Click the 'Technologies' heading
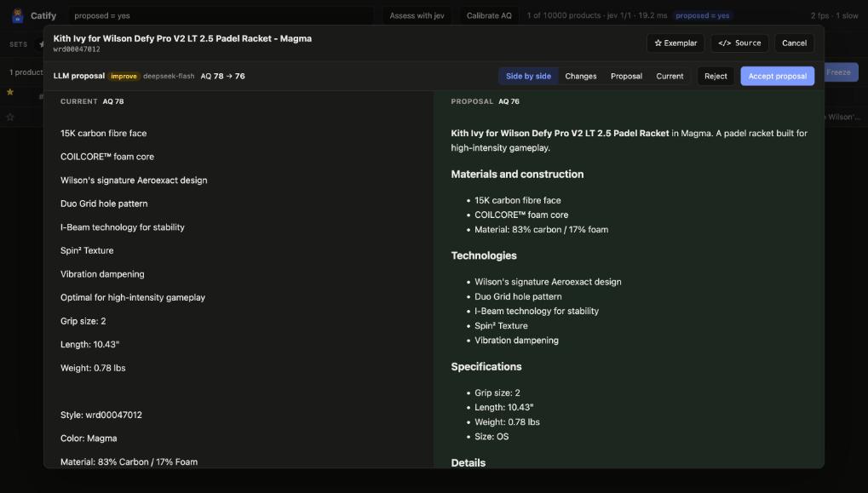The width and height of the screenshot is (868, 493). 483,255
